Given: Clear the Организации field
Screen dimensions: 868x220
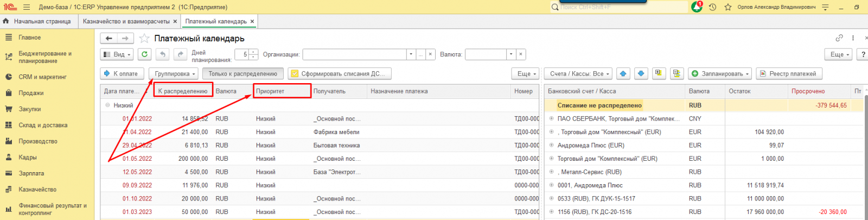Looking at the screenshot, I should (430, 54).
